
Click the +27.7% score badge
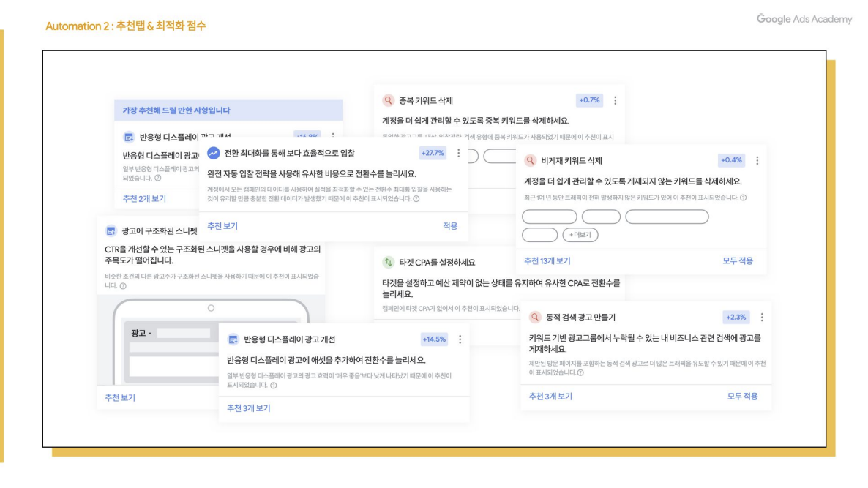433,153
